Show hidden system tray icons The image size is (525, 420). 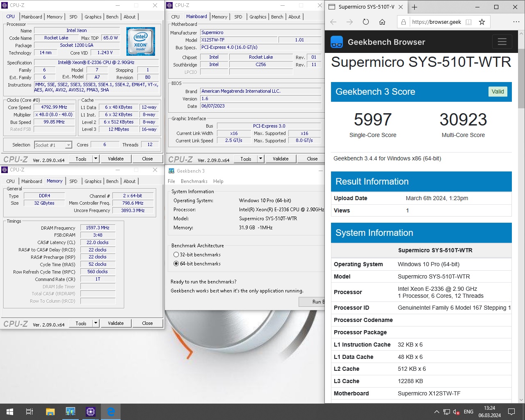(x=436, y=412)
